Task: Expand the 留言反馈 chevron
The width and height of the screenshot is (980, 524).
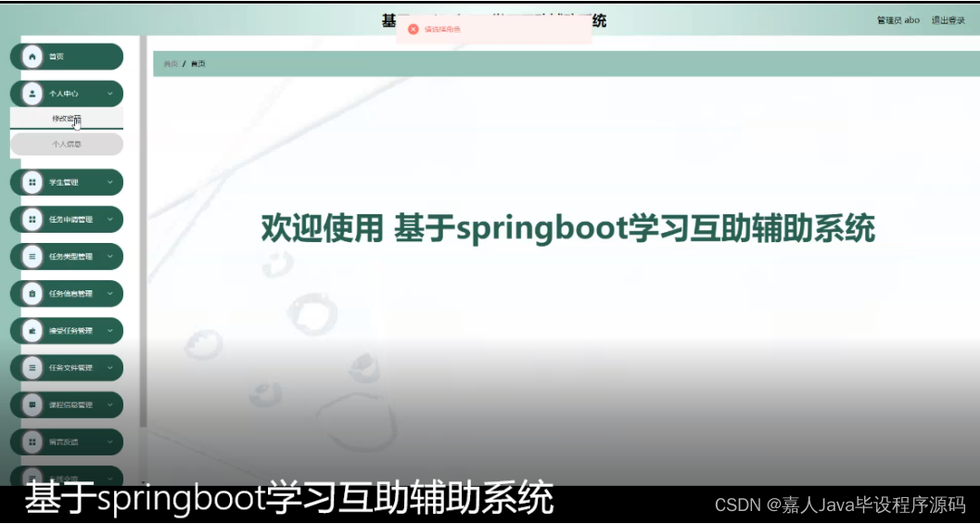Action: [110, 442]
